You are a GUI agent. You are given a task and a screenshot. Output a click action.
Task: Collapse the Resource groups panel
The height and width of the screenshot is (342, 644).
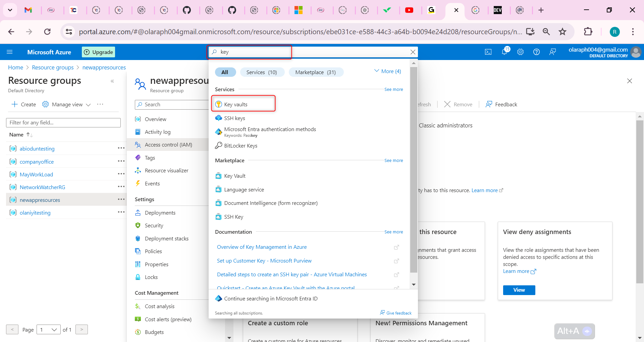coord(112,81)
